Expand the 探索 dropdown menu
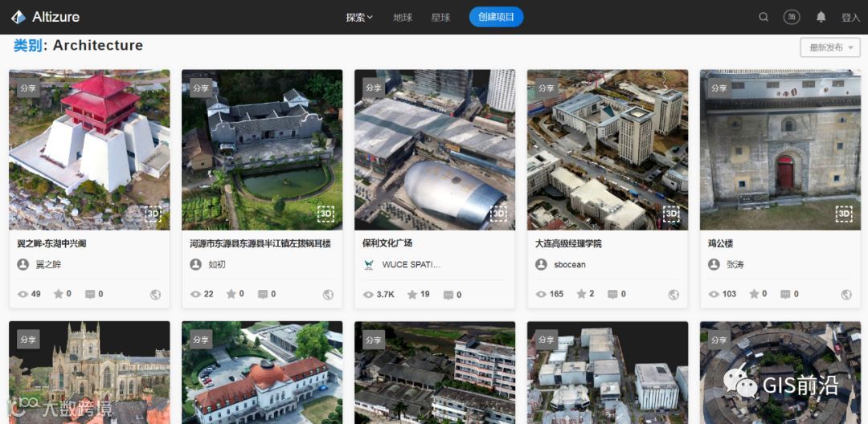 [x=359, y=17]
